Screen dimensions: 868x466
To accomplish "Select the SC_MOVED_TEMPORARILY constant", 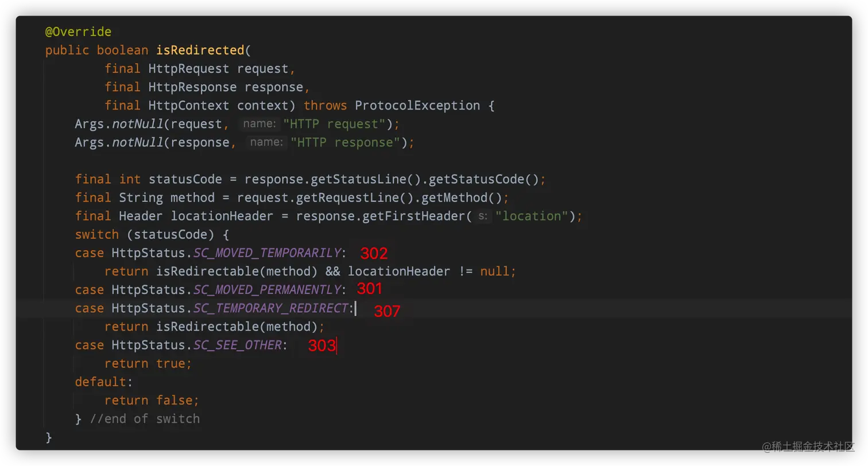I will 267,253.
